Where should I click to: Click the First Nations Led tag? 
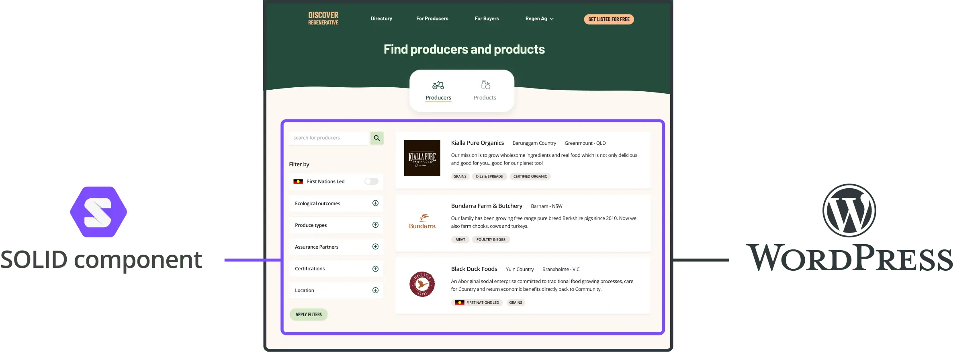[x=477, y=303]
